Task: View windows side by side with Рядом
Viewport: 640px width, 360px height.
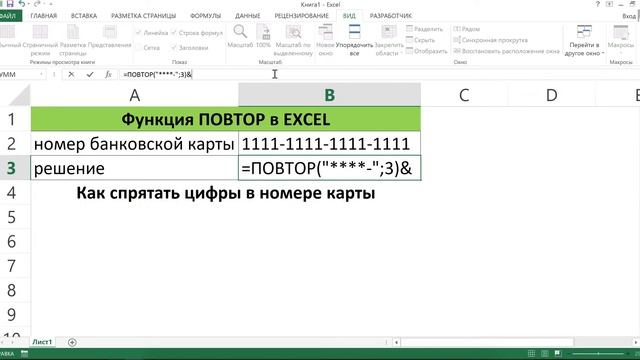Action: tap(467, 29)
